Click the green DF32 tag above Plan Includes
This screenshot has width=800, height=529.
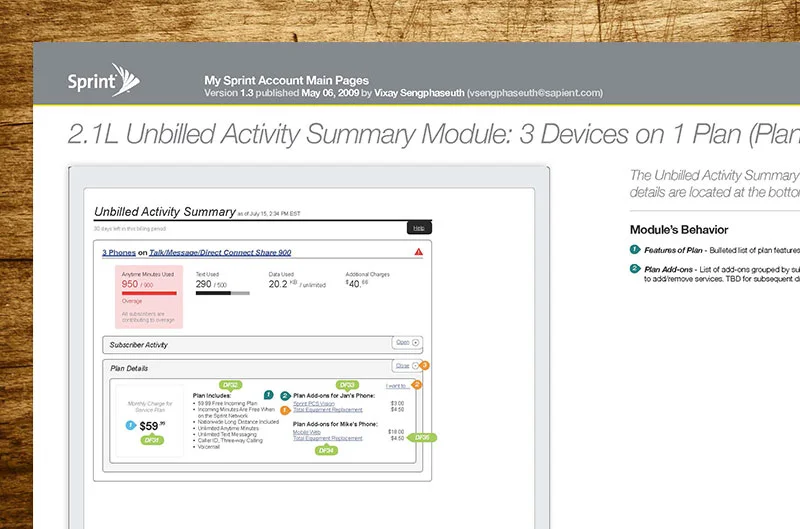[x=230, y=385]
